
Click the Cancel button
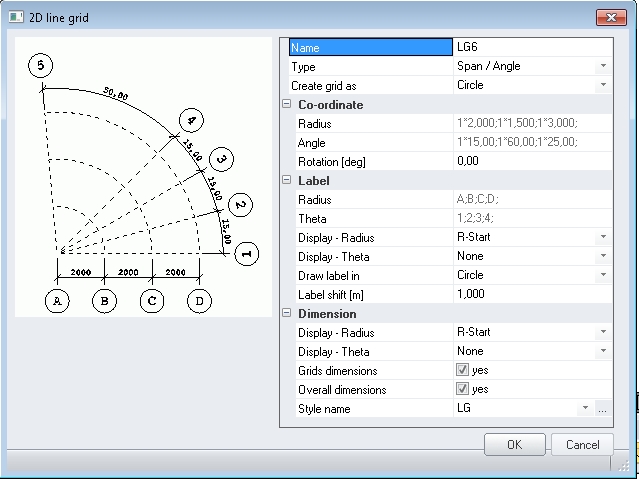(582, 444)
